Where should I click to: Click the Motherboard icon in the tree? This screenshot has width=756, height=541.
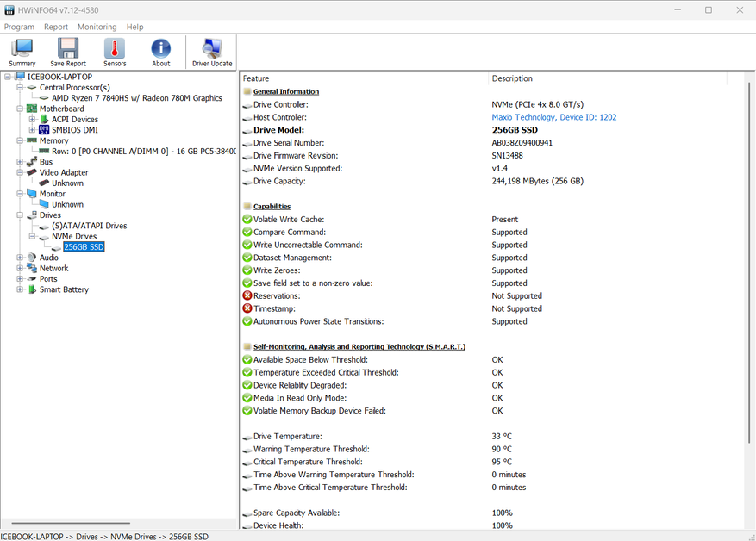[32, 109]
